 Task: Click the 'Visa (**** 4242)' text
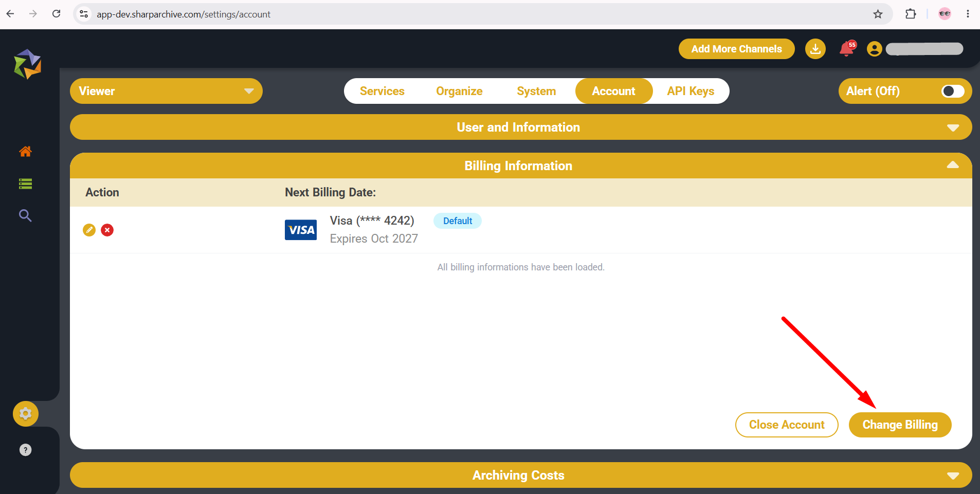pyautogui.click(x=372, y=221)
